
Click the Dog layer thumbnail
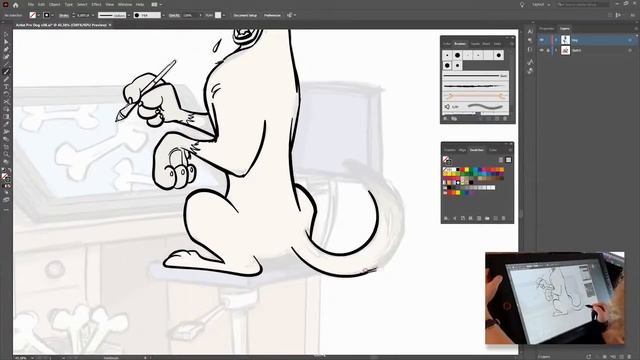[565, 40]
